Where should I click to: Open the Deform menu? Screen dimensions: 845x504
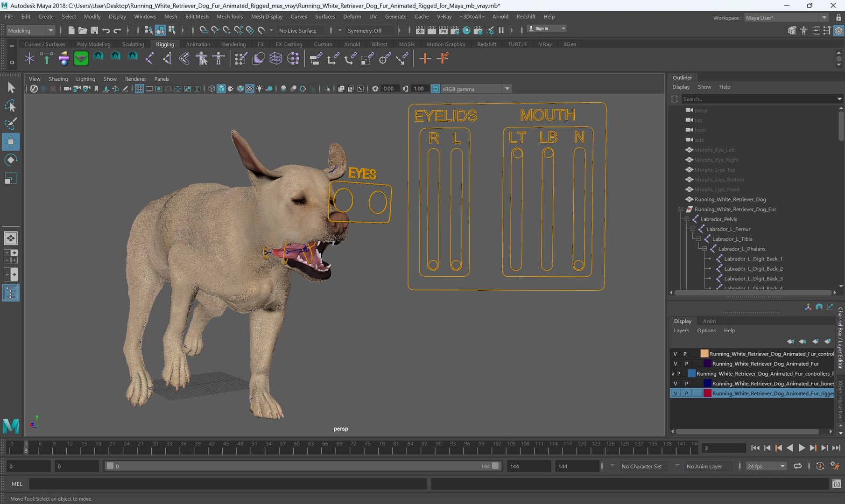[352, 16]
